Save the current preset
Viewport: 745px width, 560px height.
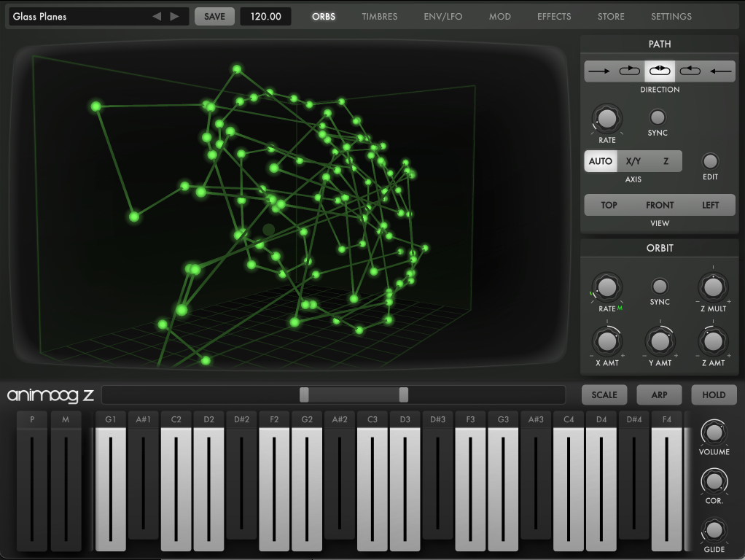coord(215,17)
